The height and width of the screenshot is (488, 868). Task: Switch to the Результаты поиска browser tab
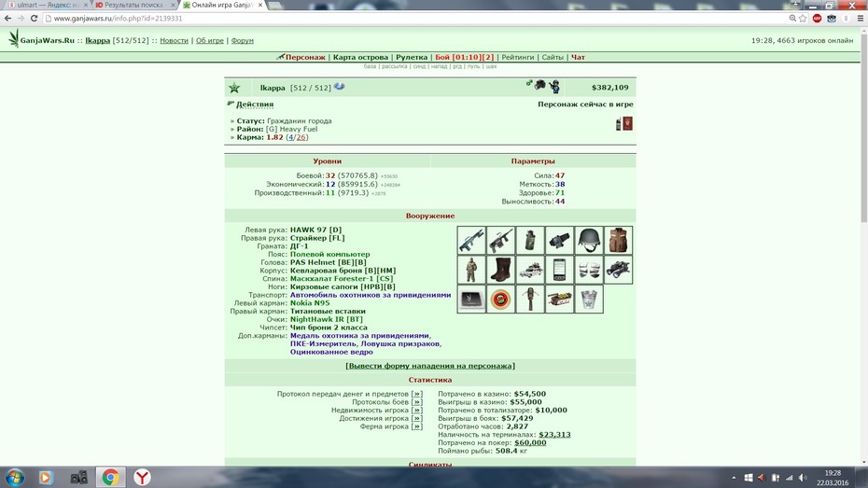(x=134, y=5)
